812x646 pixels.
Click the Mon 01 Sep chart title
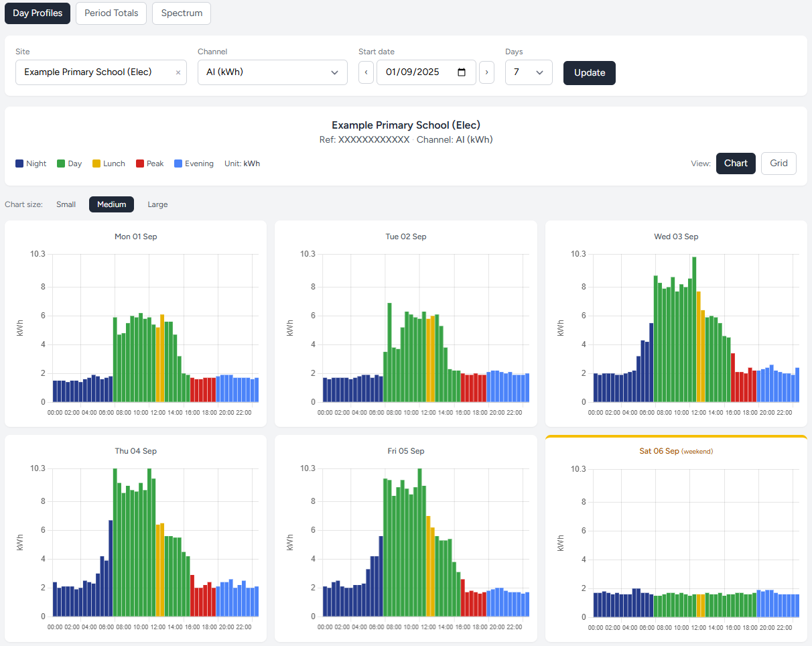tap(136, 237)
